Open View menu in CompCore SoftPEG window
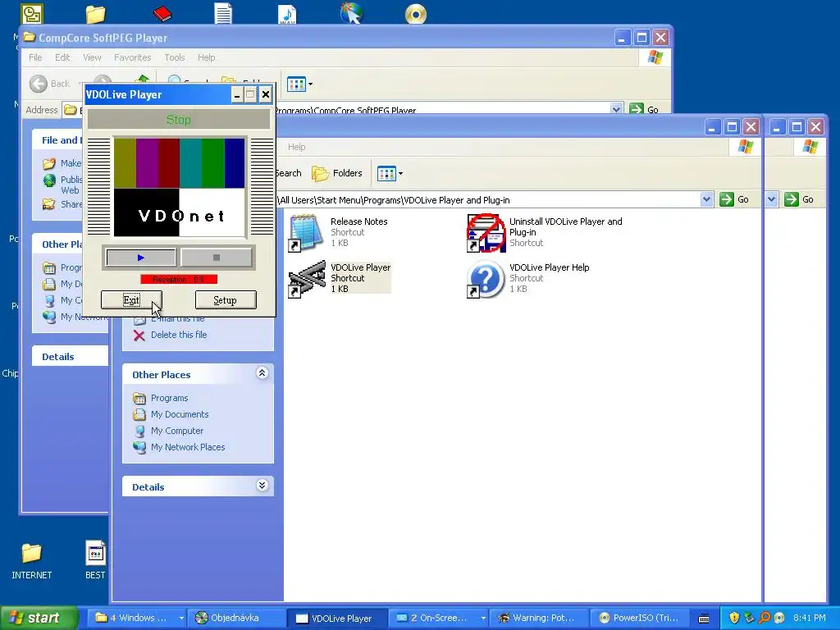 tap(92, 57)
